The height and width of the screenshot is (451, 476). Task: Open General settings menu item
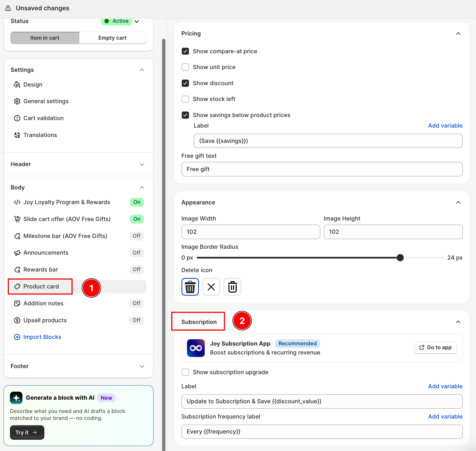[79, 101]
